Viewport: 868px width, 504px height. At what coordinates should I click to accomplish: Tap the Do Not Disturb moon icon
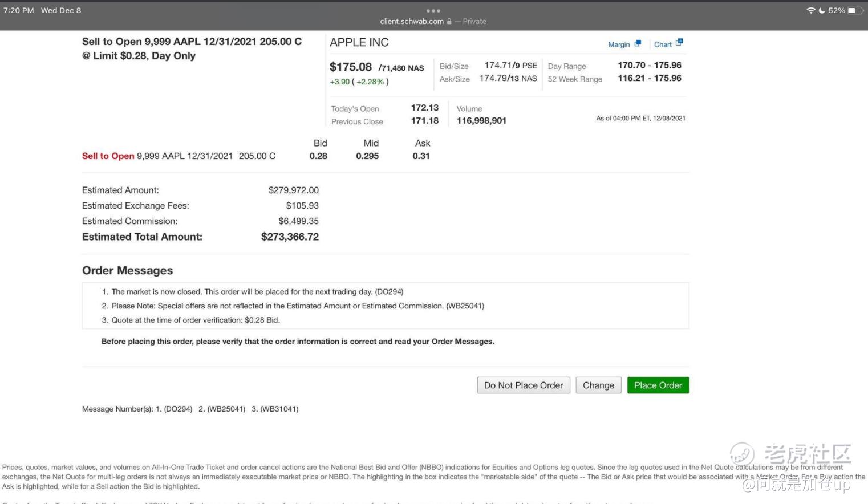pyautogui.click(x=821, y=10)
